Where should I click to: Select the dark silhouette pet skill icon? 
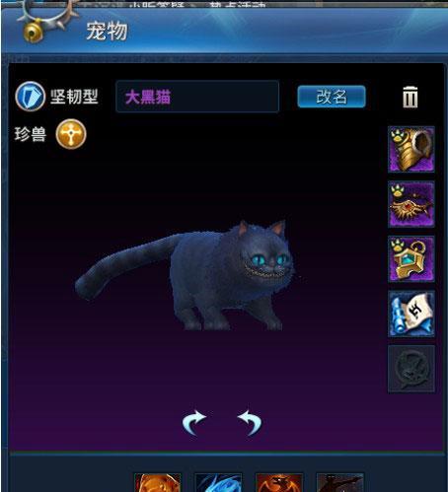340,483
